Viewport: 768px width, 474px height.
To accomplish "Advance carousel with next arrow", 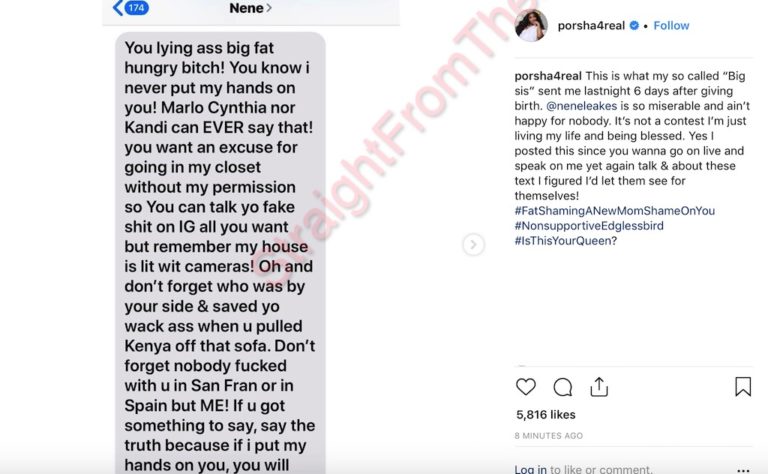I will tap(473, 244).
